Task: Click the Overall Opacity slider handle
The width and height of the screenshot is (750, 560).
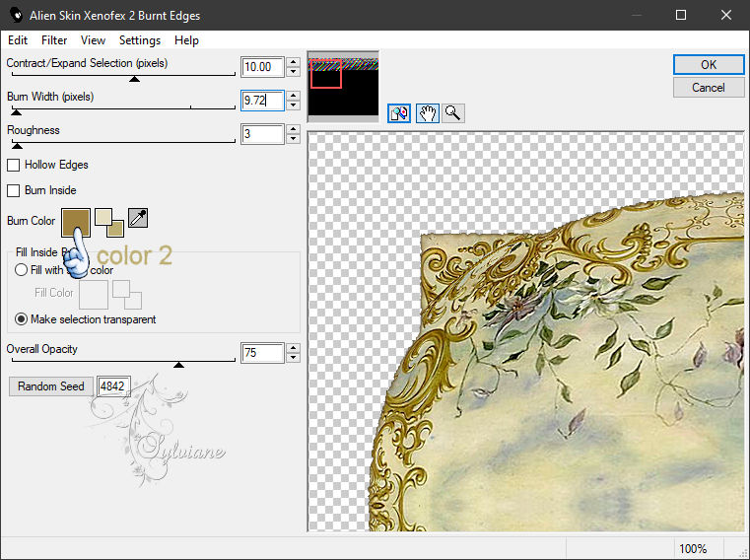Action: pyautogui.click(x=179, y=365)
